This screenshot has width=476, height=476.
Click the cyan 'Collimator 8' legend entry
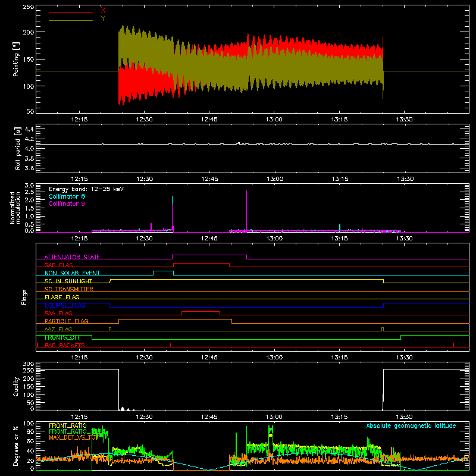tap(67, 196)
